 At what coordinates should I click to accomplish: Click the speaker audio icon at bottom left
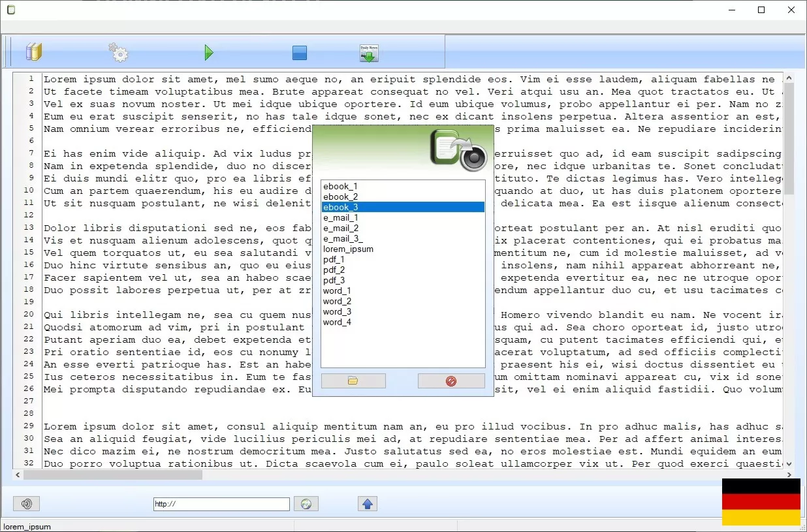pos(26,503)
